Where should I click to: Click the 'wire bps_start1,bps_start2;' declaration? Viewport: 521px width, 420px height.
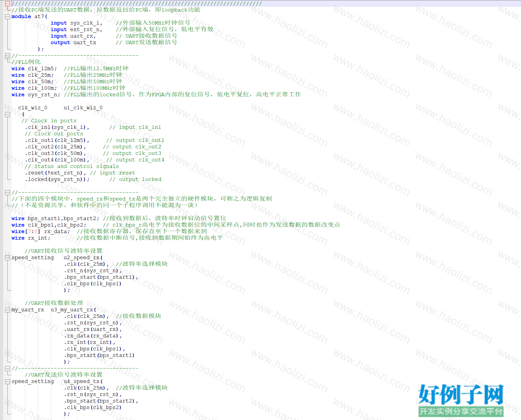click(55, 219)
